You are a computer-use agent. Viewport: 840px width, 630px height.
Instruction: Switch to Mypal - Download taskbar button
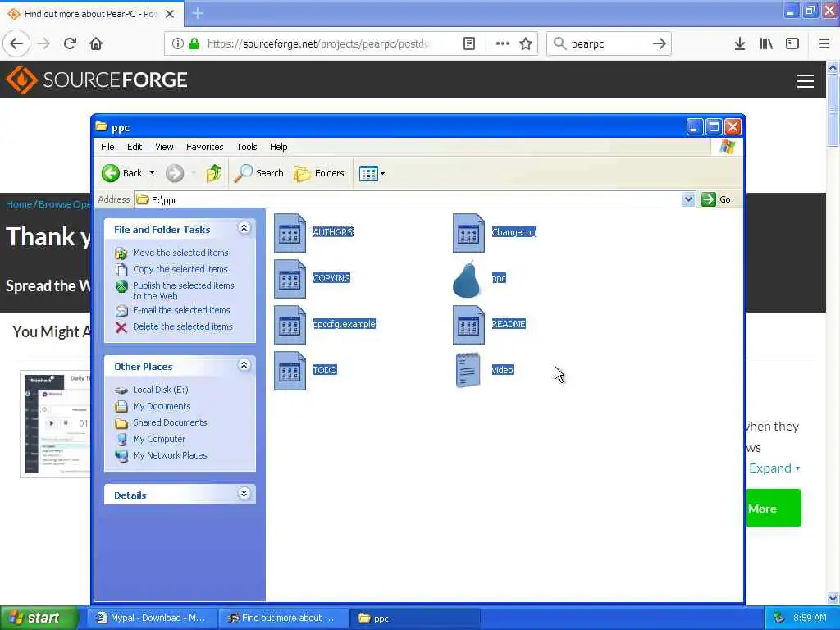tap(153, 618)
